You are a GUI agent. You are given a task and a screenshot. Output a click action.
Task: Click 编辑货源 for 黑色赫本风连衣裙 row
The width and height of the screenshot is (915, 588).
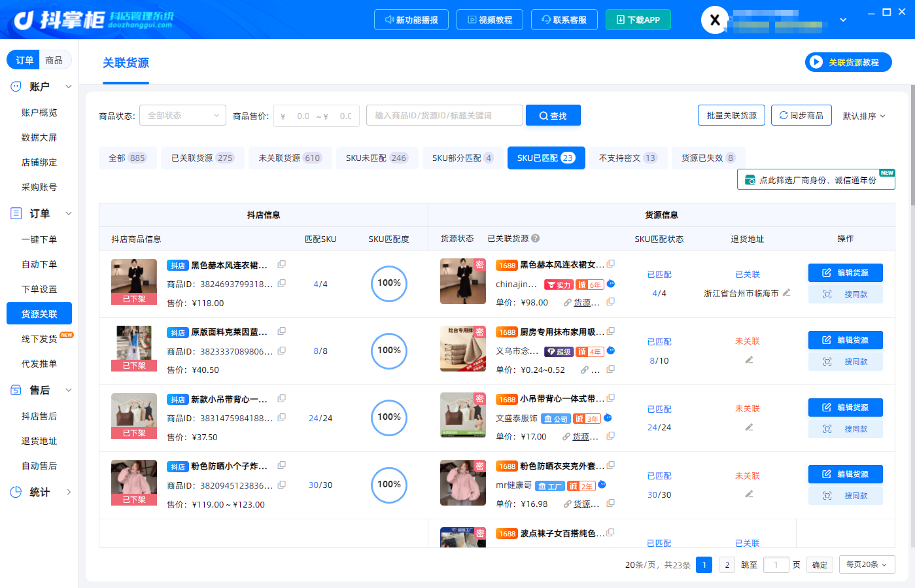click(x=846, y=273)
